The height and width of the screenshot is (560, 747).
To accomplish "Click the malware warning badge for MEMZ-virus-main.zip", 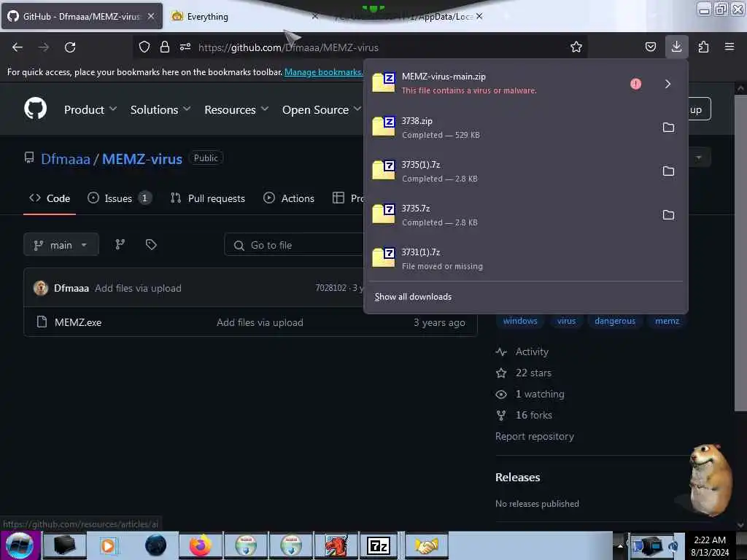I will pos(635,84).
